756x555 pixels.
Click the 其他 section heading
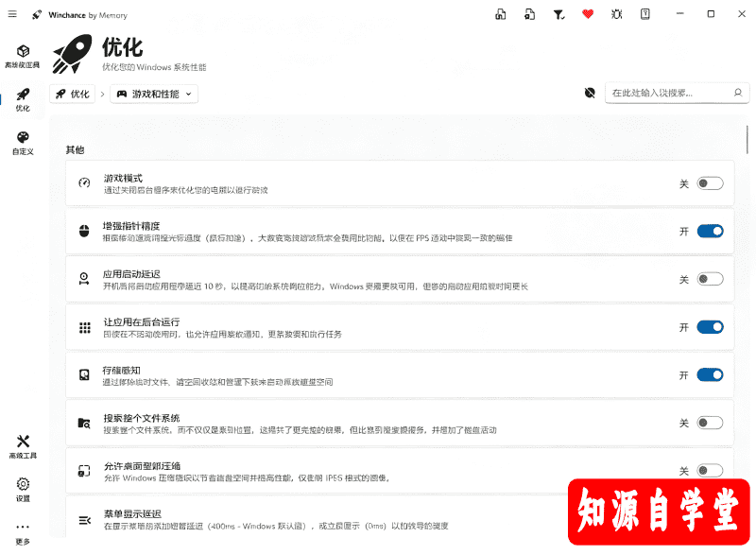[76, 150]
